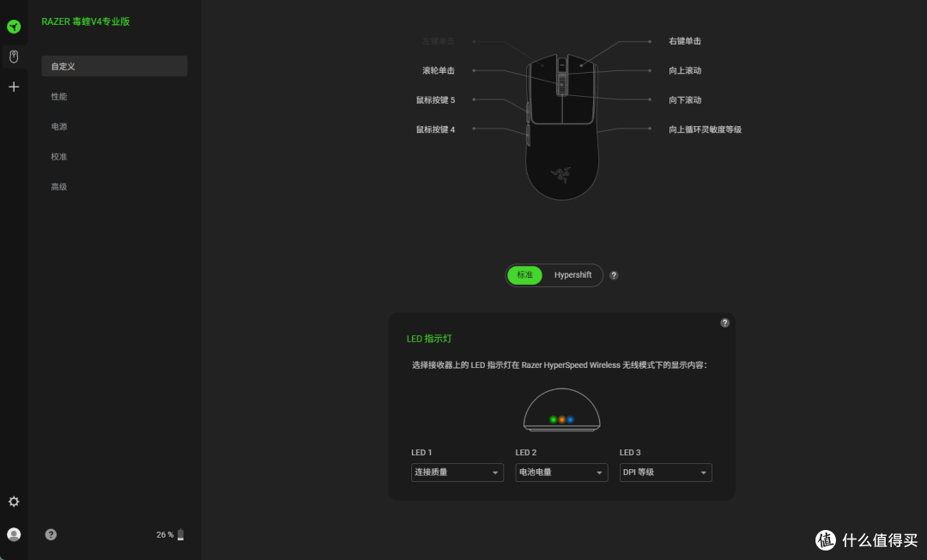Select the 高级 section
Viewport: 927px width, 560px height.
59,187
